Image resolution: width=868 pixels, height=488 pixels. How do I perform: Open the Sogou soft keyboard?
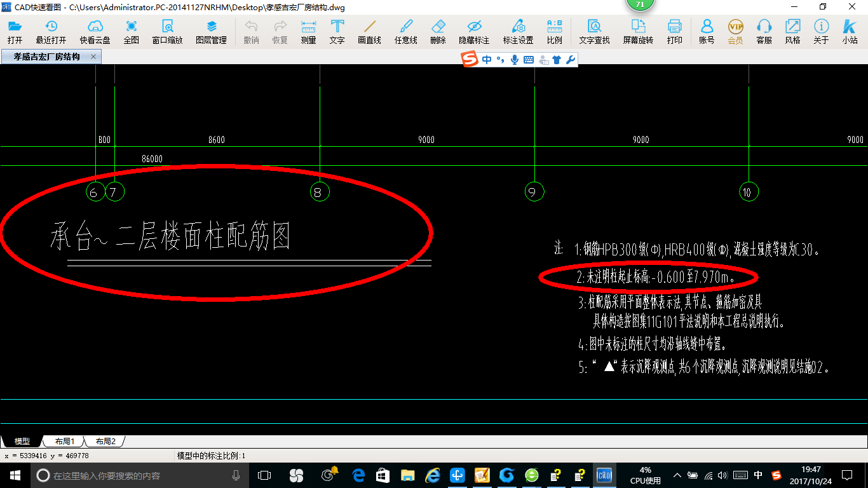click(529, 60)
